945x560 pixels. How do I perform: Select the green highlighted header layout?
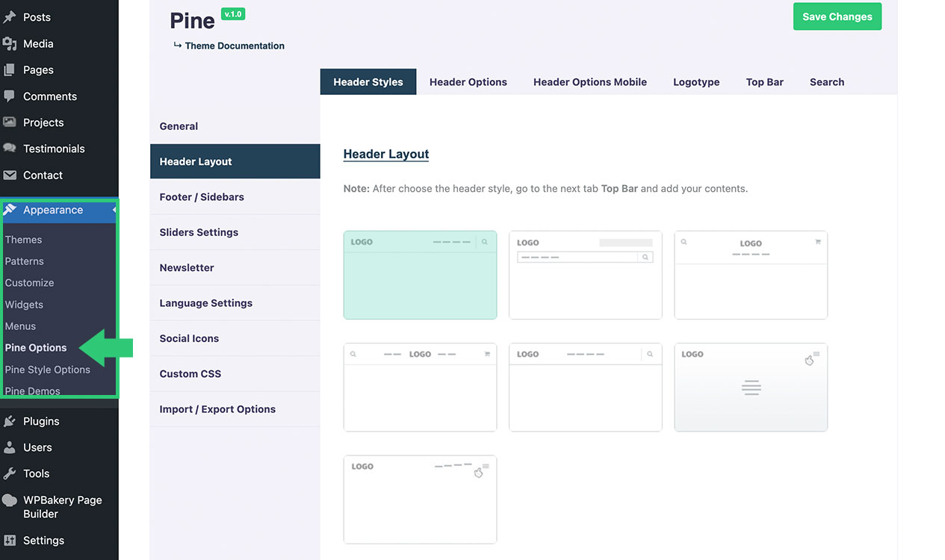coord(420,275)
